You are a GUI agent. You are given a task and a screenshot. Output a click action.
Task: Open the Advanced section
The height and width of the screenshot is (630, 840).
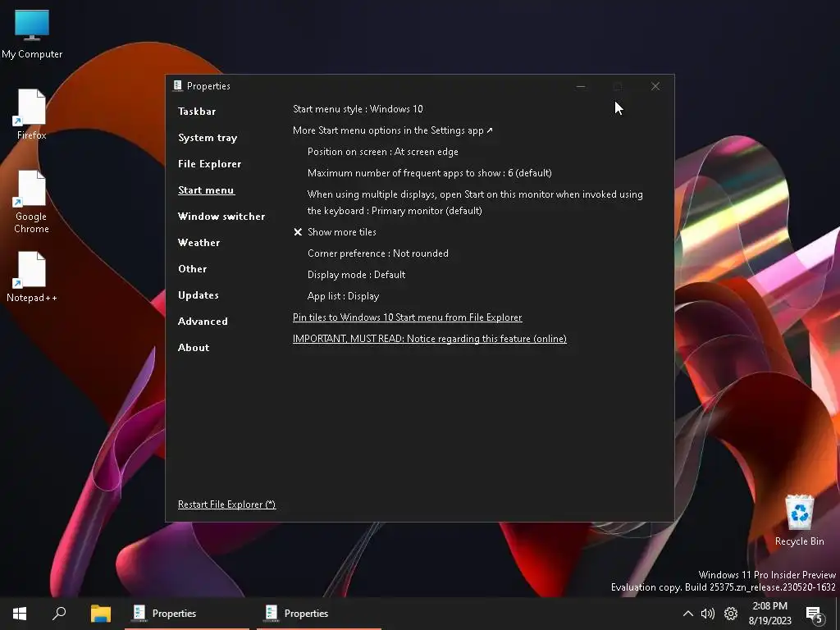tap(203, 322)
